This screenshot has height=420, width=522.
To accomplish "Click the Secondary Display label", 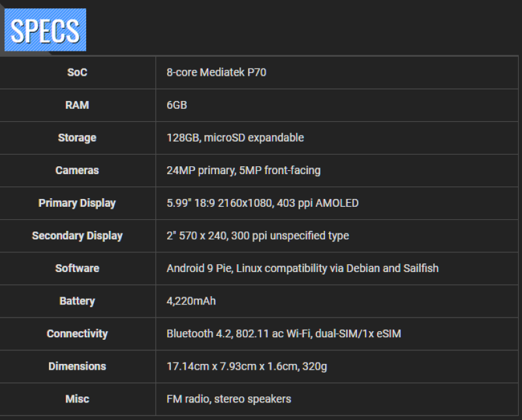I will click(x=77, y=235).
